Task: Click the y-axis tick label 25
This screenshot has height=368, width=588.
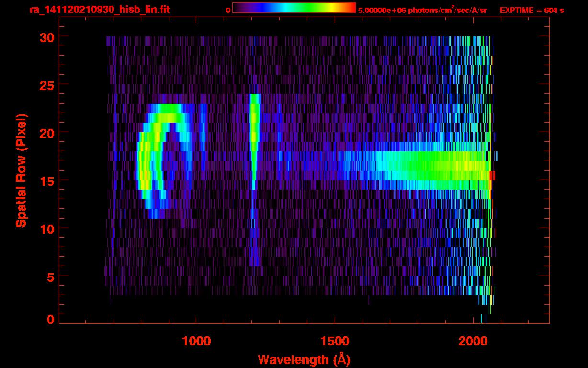Action: point(46,85)
